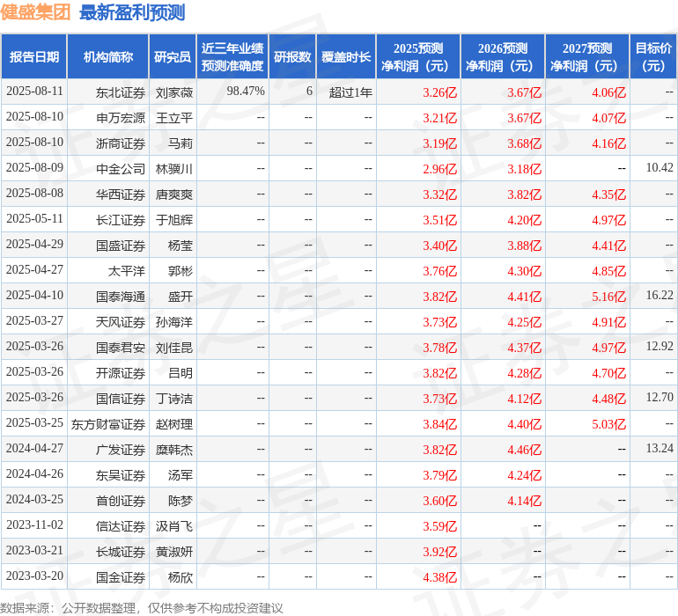Select the 98.47% accuracy cell
Screen dimensions: 678x616
[246, 92]
